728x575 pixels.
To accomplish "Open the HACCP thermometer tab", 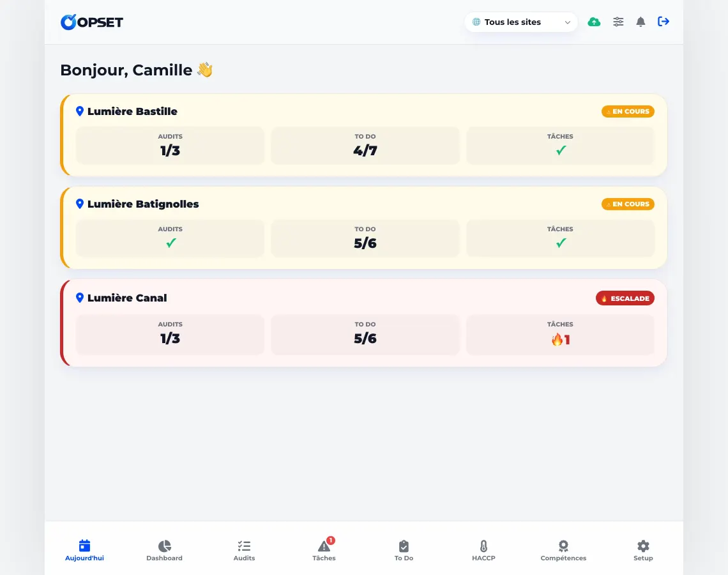I will [484, 550].
